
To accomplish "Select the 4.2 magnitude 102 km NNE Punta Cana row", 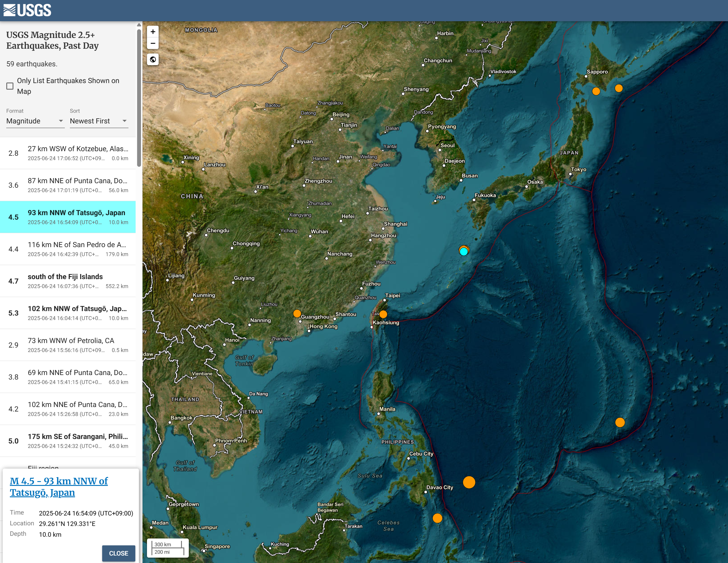I will [68, 409].
